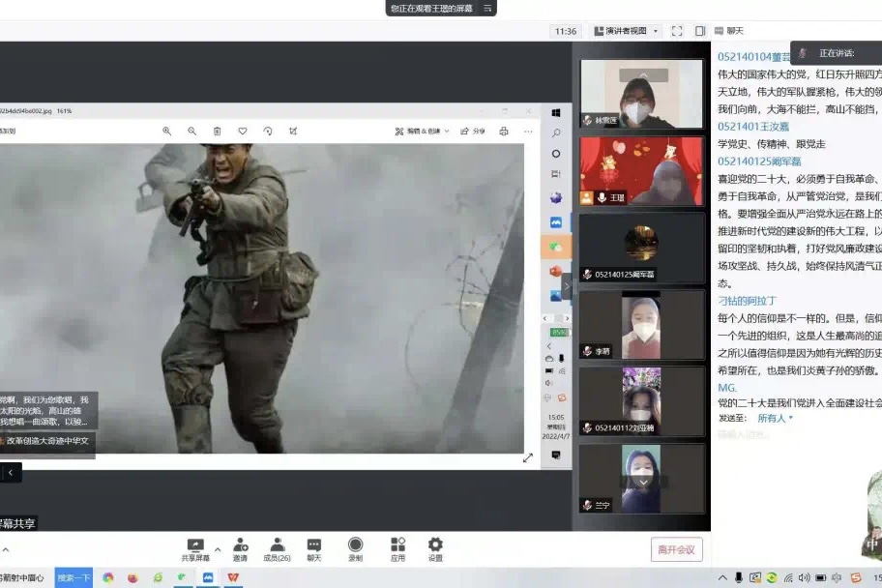Viewport: 882px width, 588px height.
Task: Click the 分享 share button in photo viewer
Action: pos(473,132)
